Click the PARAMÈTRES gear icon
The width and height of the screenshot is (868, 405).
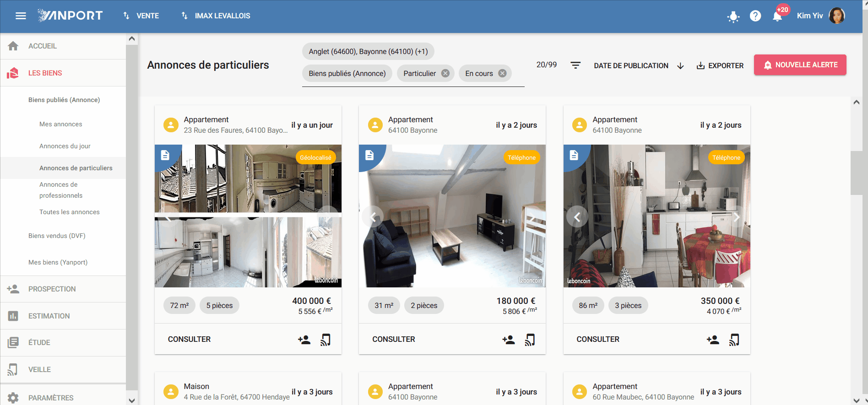click(x=13, y=398)
